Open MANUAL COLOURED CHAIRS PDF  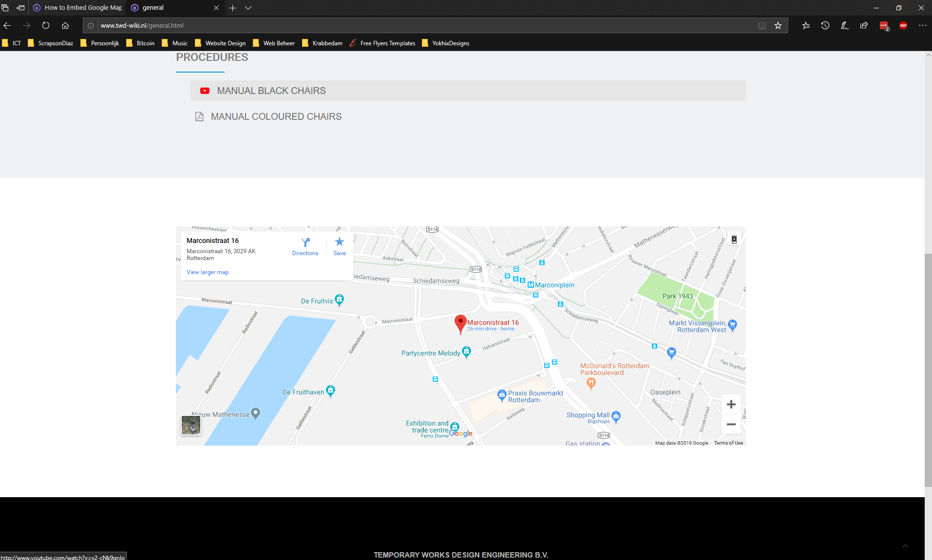pos(276,117)
